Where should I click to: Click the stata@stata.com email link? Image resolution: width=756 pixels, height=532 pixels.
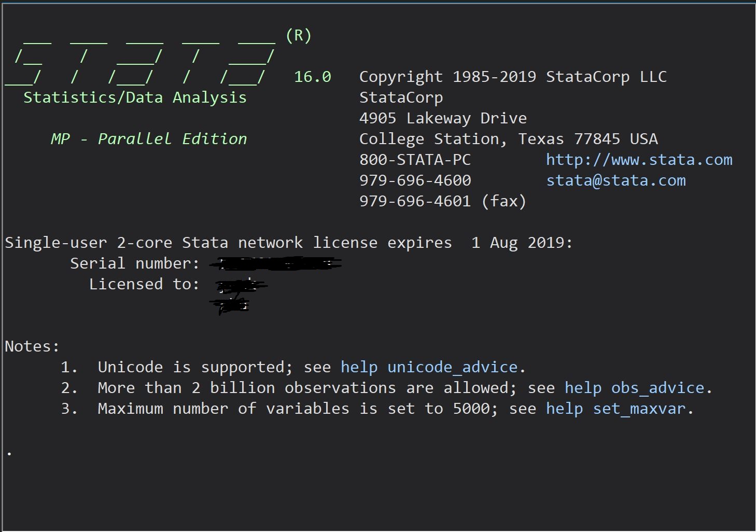615,180
